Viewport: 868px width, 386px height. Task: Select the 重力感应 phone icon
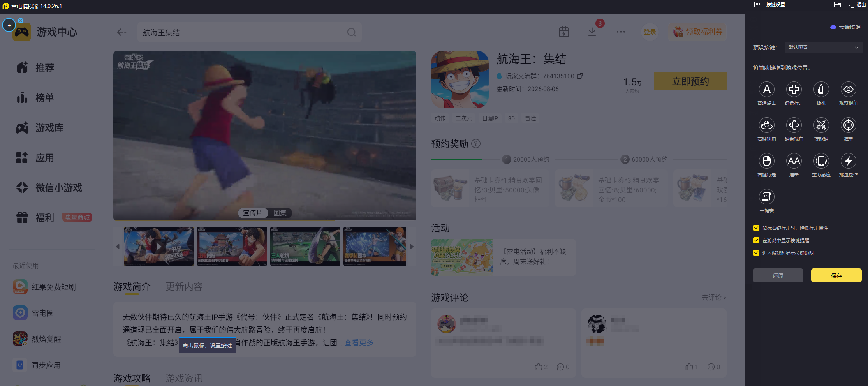coord(821,161)
